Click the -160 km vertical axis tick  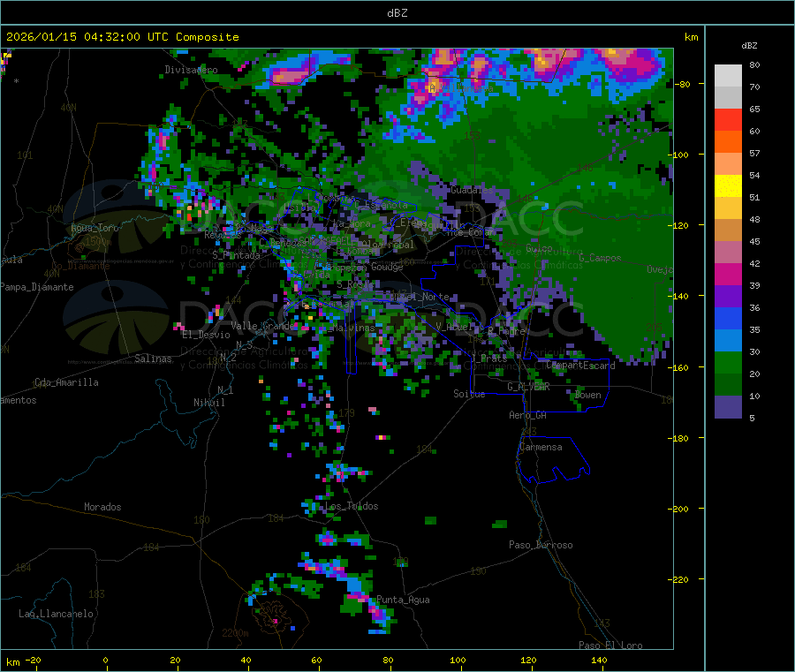point(680,367)
